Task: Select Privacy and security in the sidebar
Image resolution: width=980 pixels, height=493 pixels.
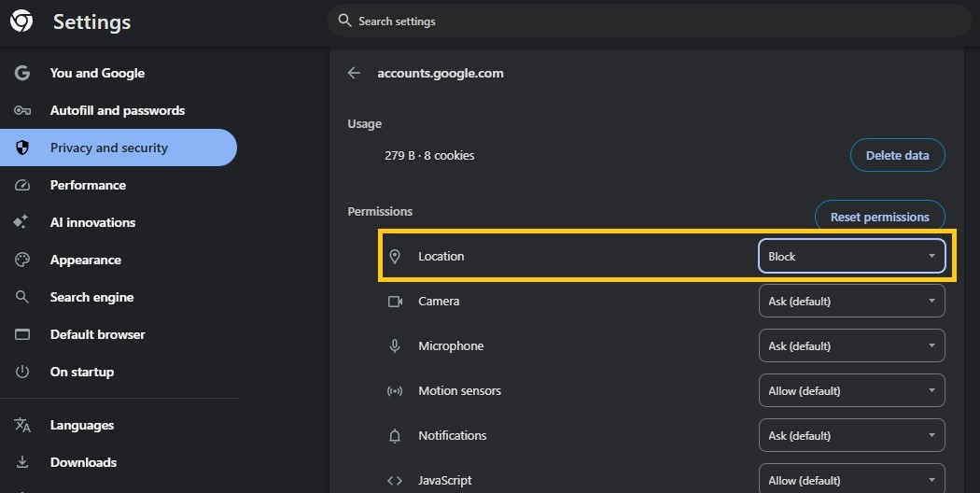Action: coord(119,148)
